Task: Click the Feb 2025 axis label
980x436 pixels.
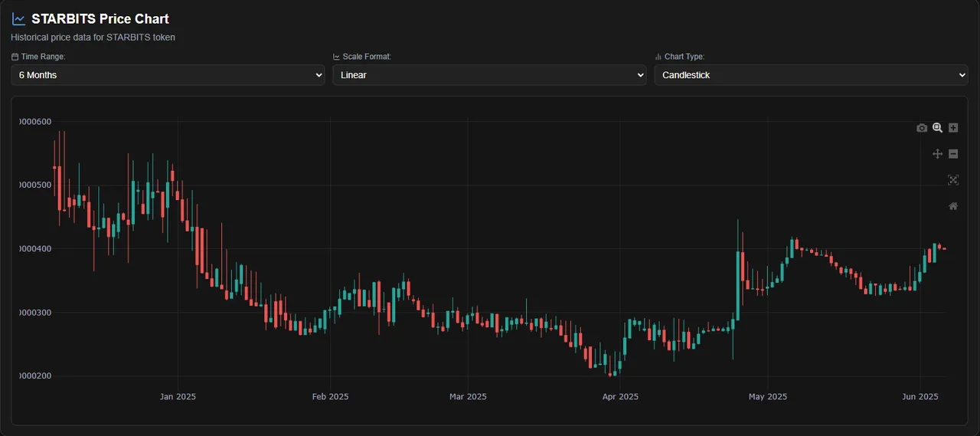Action: (x=330, y=396)
